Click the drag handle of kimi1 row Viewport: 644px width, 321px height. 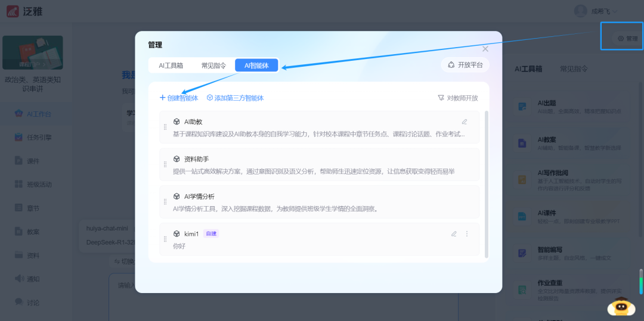pos(165,239)
